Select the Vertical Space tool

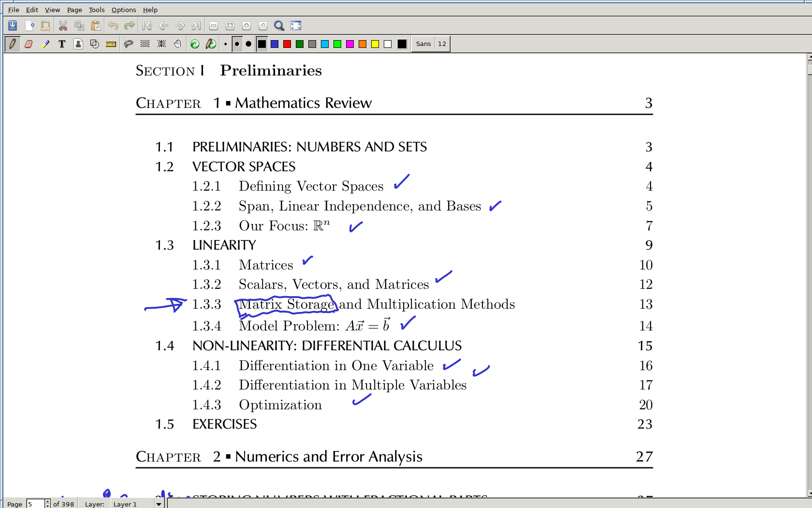pyautogui.click(x=161, y=44)
